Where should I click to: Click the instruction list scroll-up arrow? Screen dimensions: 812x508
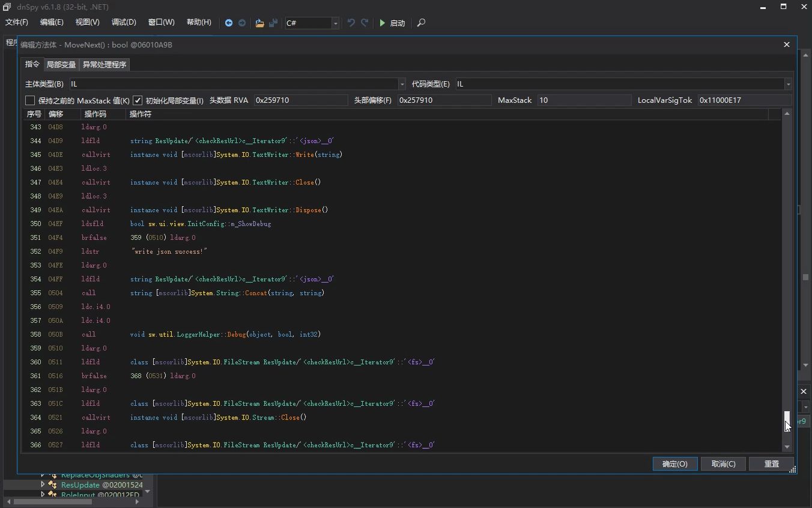pyautogui.click(x=787, y=114)
